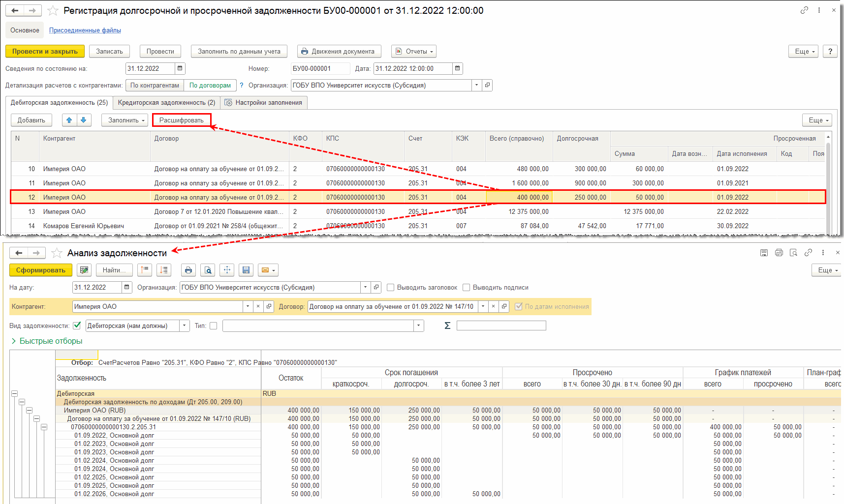Collapse the Дебиторская top-level report group
Viewport: 844px width, 504px height.
coord(15,393)
